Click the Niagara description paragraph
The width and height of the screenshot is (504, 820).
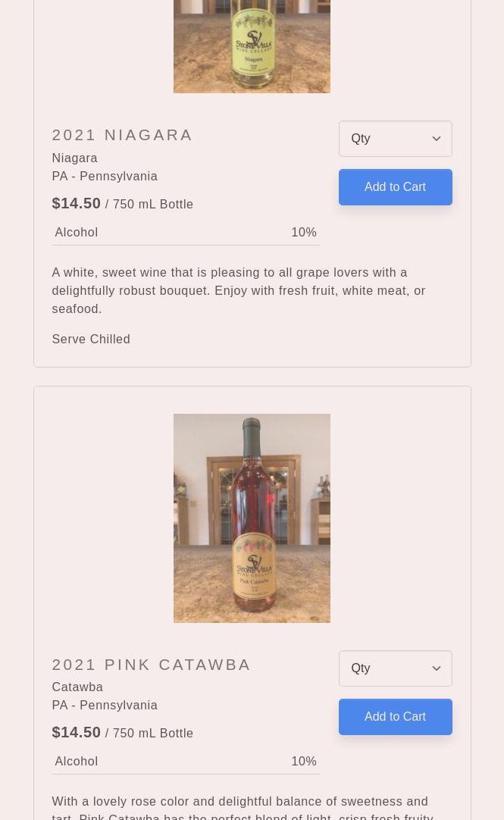[239, 290]
